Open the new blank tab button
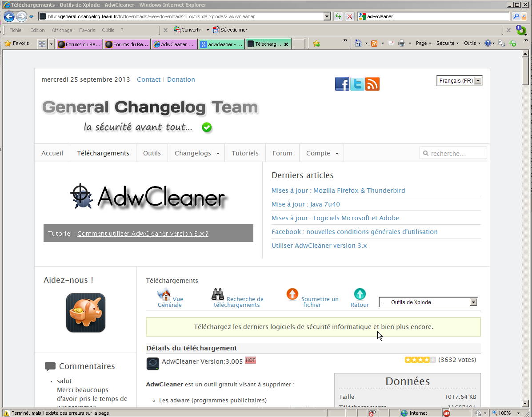 pyautogui.click(x=299, y=44)
